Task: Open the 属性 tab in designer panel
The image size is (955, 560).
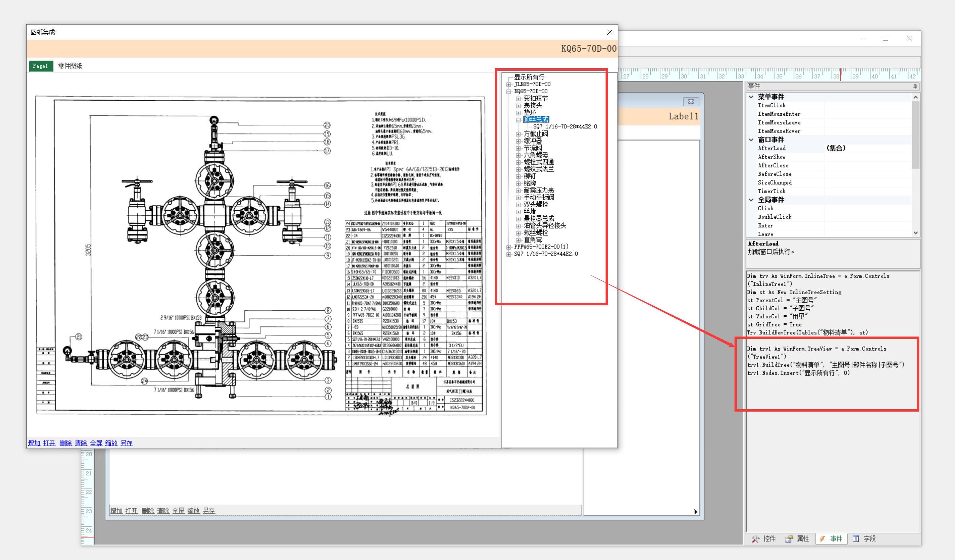Action: coord(797,539)
